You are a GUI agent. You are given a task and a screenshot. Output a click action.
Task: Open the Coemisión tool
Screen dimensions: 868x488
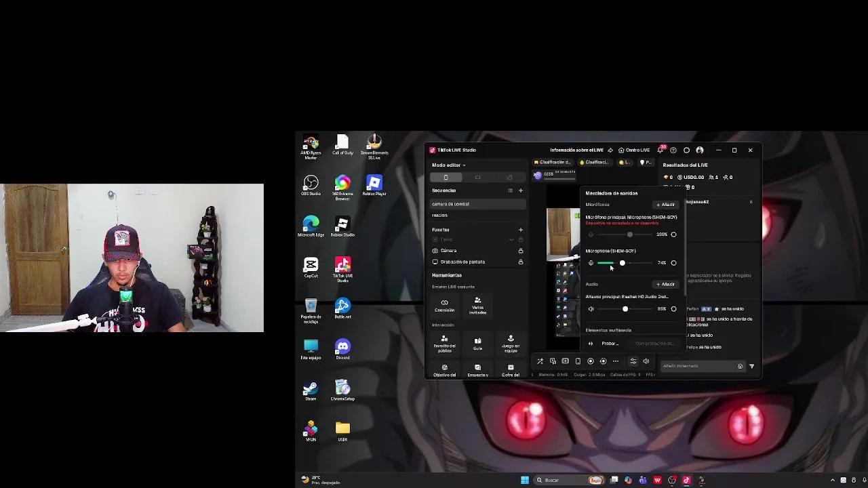445,305
